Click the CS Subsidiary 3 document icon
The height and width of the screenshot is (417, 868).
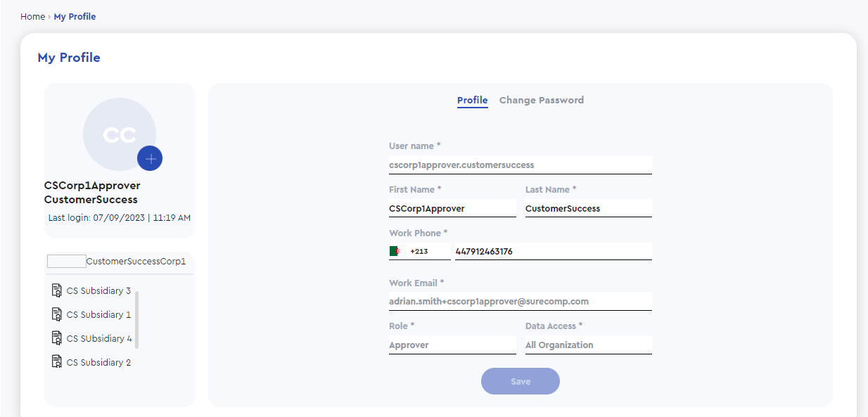click(x=57, y=290)
